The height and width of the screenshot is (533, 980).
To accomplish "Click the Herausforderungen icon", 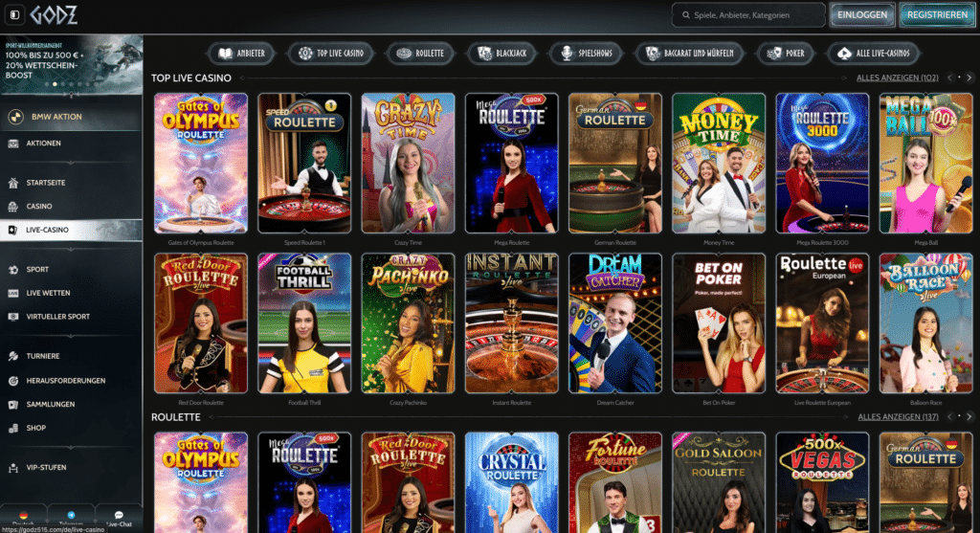I will (13, 381).
